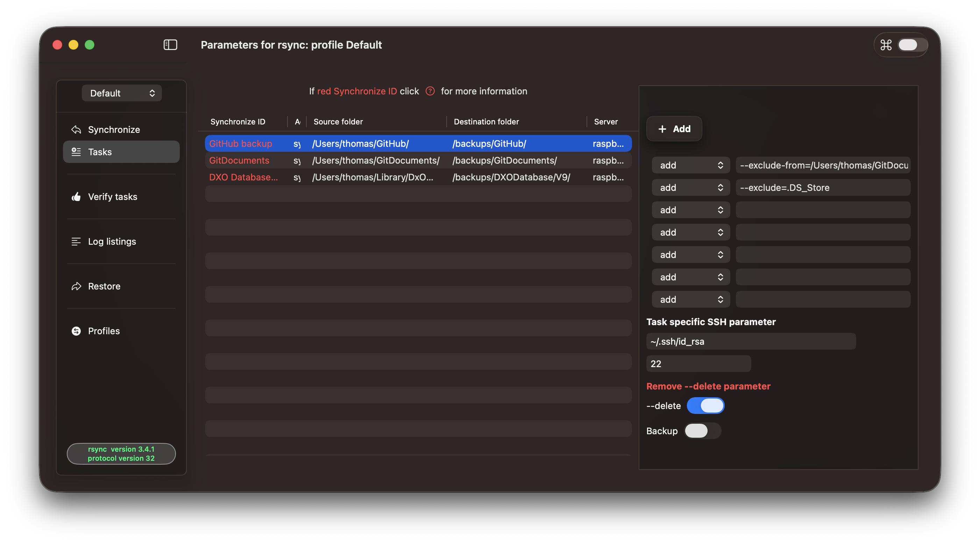
Task: Enable the Backup toggle switch
Action: coord(702,431)
